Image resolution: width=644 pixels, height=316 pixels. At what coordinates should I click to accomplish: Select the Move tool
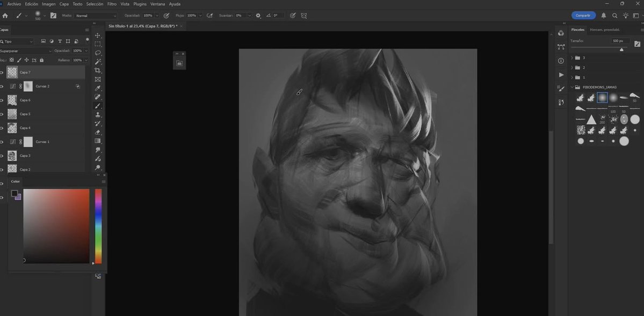[x=98, y=35]
